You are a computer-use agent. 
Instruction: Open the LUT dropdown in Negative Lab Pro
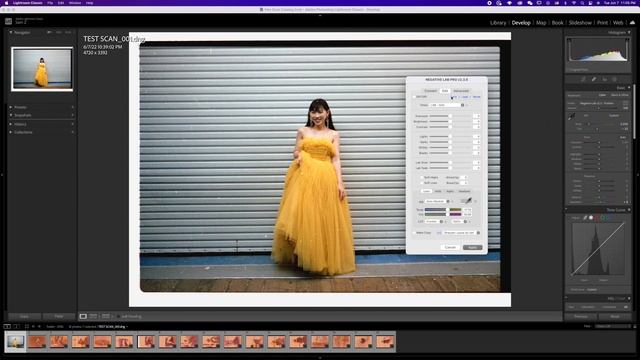[434, 221]
